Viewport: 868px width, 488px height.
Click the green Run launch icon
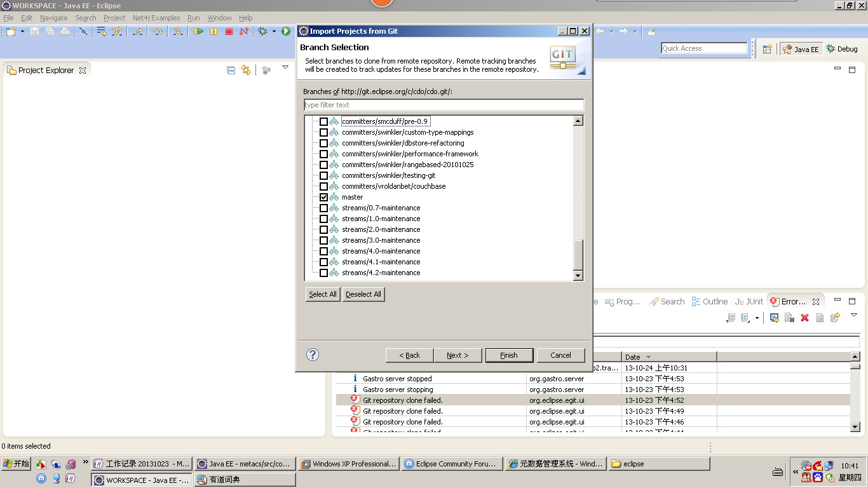[286, 31]
